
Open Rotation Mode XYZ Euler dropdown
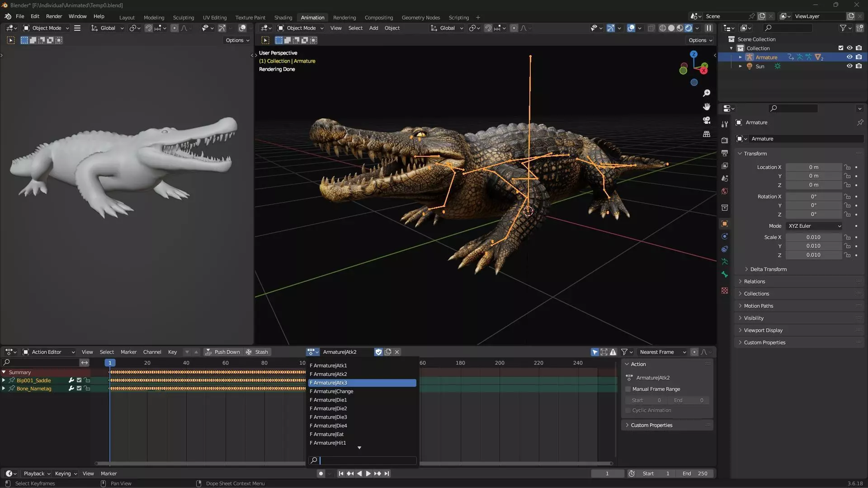point(815,226)
